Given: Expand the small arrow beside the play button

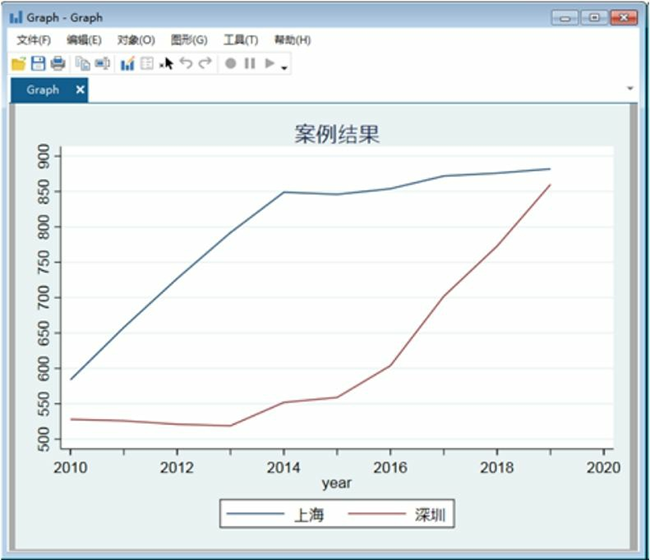Looking at the screenshot, I should [285, 68].
